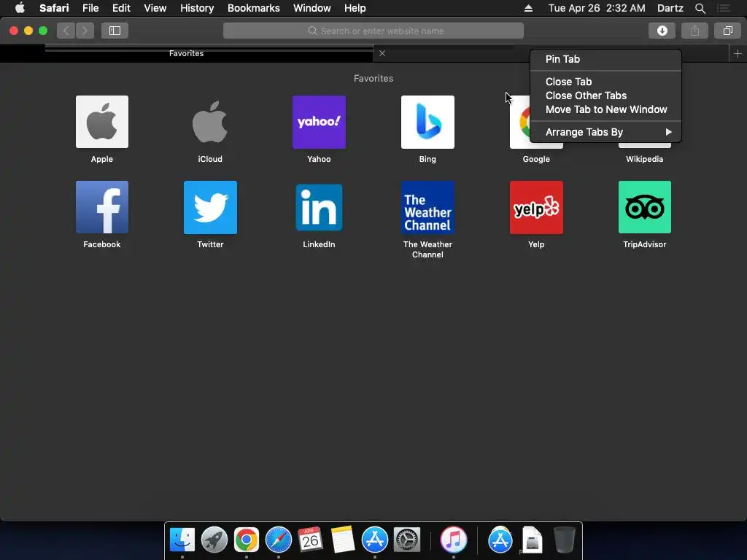The image size is (747, 560).
Task: Open Calendar from the Dock
Action: (310, 540)
